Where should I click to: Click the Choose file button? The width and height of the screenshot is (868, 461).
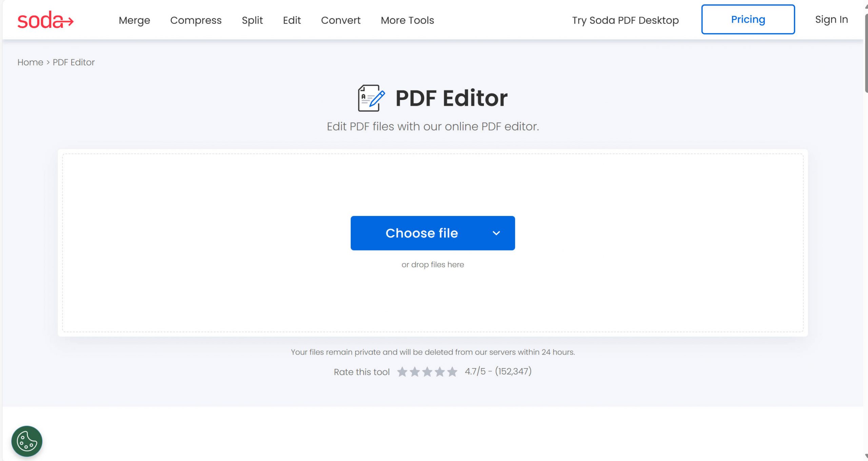tap(422, 233)
